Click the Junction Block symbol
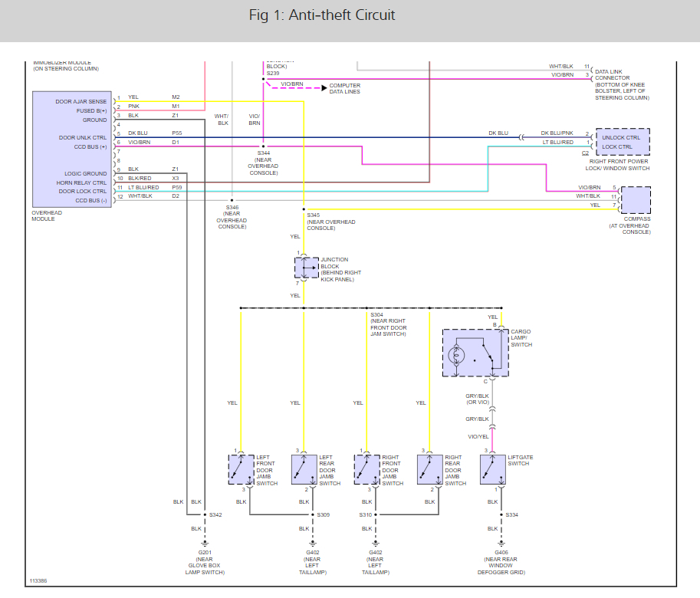 [x=307, y=268]
